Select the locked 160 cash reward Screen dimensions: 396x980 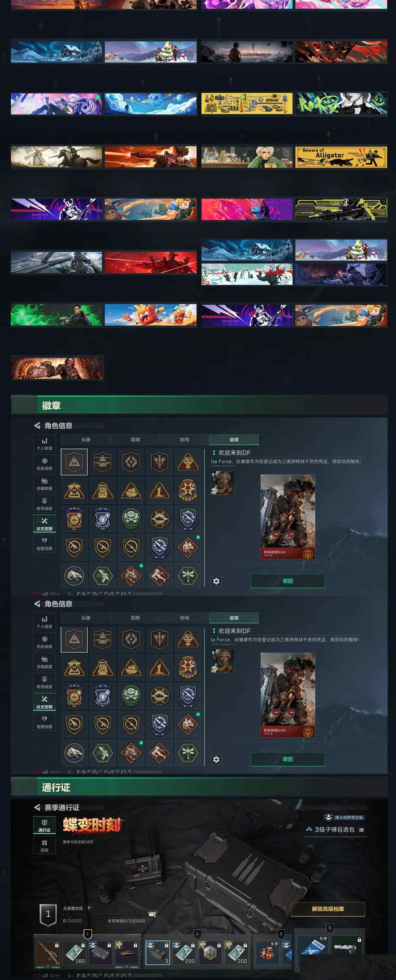74,952
